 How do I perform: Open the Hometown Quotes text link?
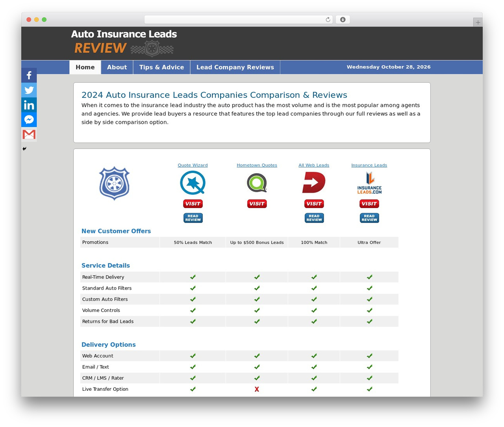[x=257, y=165]
